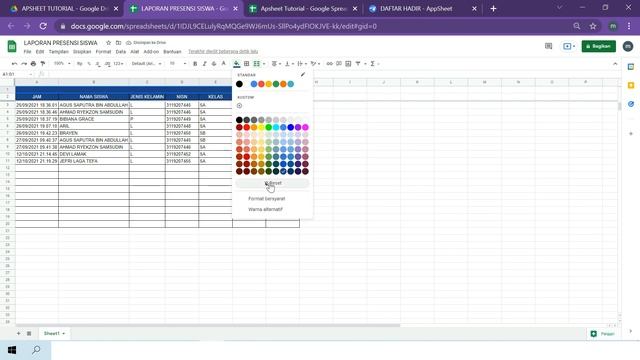The image size is (640, 360).
Task: Open the Sisipkan menu
Action: point(82,52)
